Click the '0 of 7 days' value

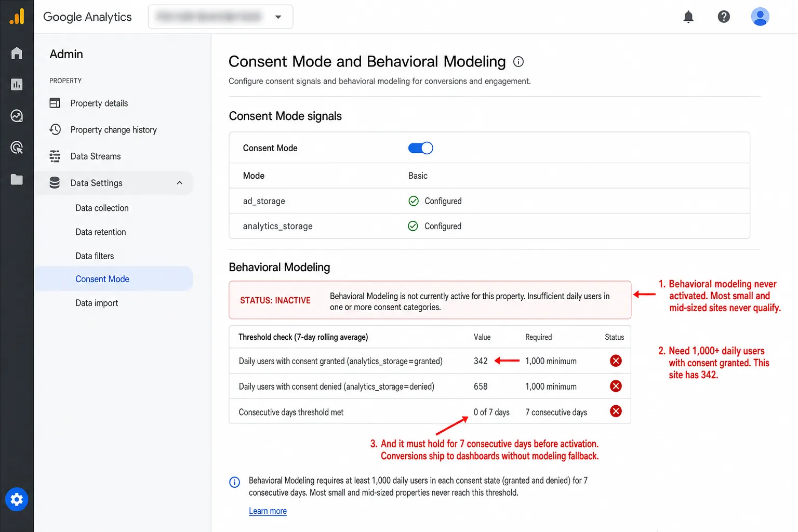point(491,412)
